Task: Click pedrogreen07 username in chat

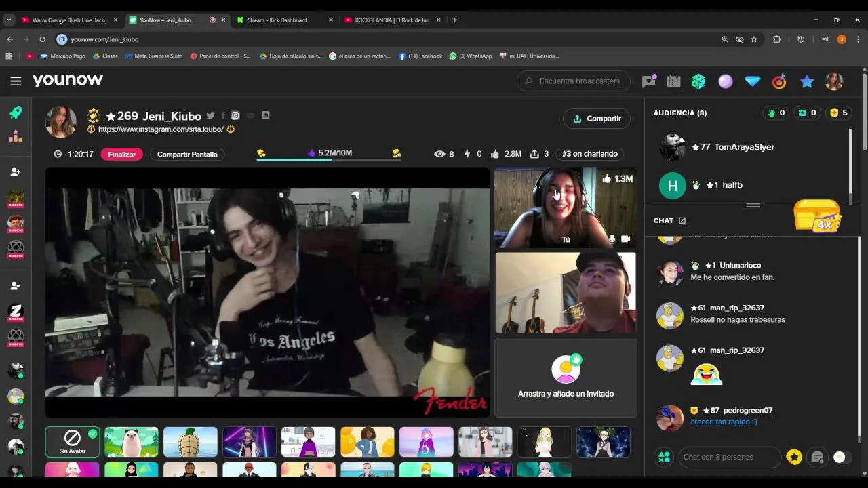Action: 747,411
